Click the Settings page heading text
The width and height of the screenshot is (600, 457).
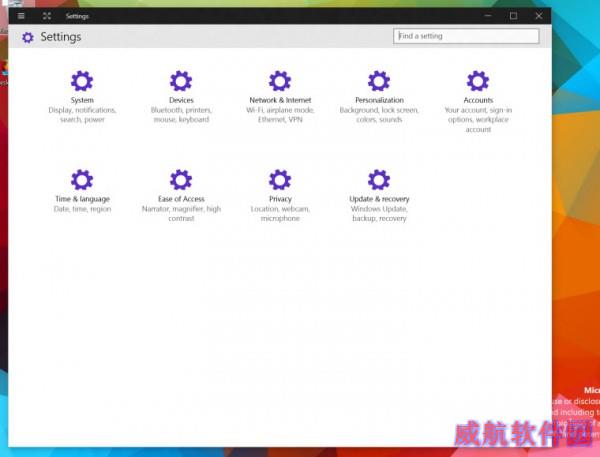(x=61, y=37)
